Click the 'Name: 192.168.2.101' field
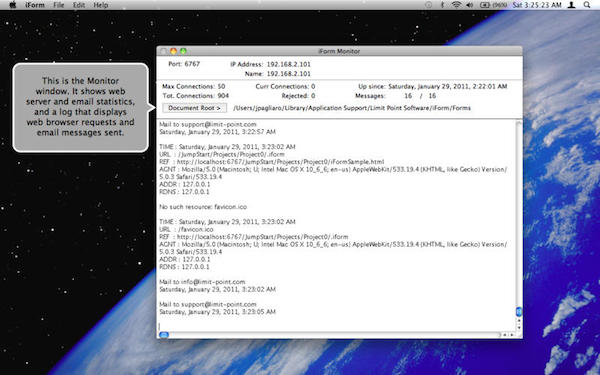This screenshot has height=375, width=600. pos(277,73)
